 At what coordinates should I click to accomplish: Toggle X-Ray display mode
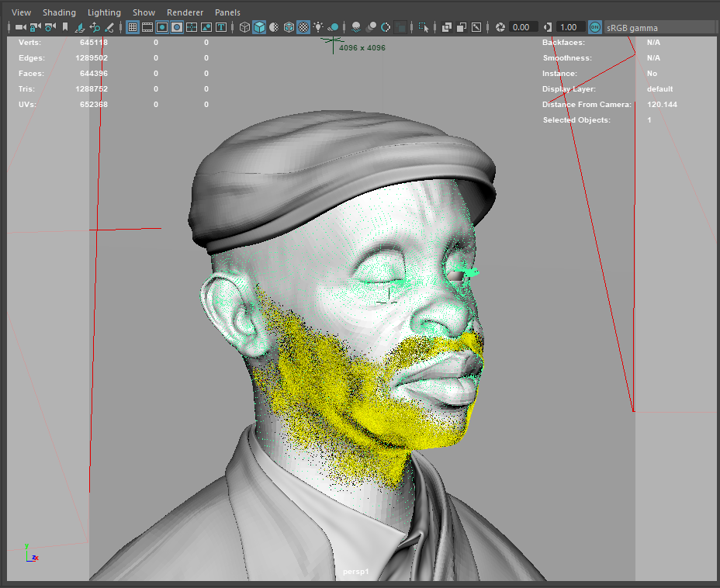(x=446, y=28)
